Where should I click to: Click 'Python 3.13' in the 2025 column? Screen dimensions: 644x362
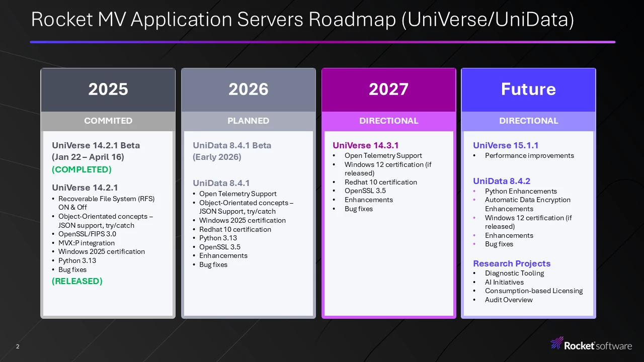click(77, 260)
